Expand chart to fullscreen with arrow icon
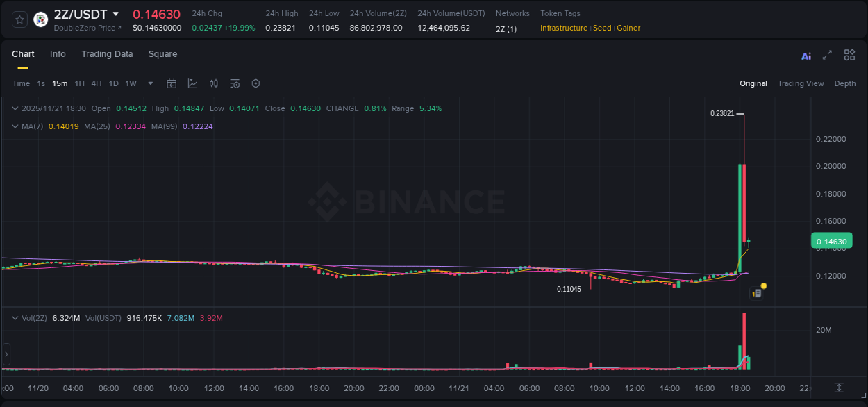868x407 pixels. pyautogui.click(x=828, y=55)
